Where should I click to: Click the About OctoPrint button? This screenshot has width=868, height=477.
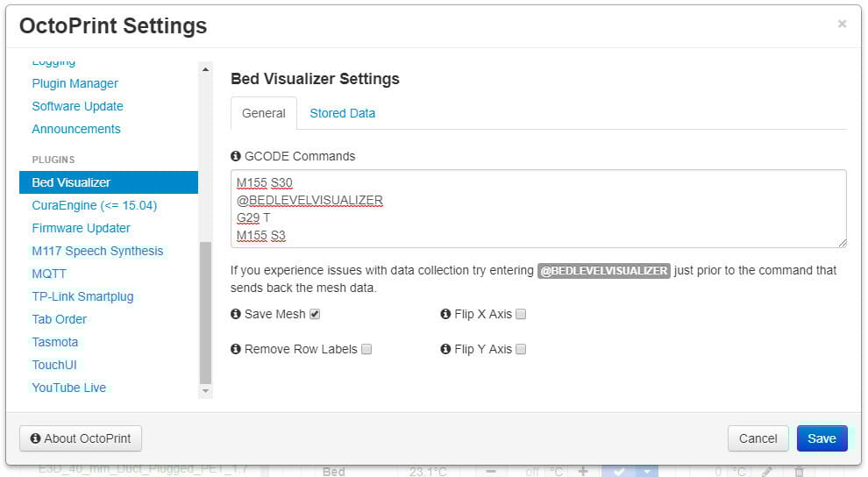[x=81, y=438]
